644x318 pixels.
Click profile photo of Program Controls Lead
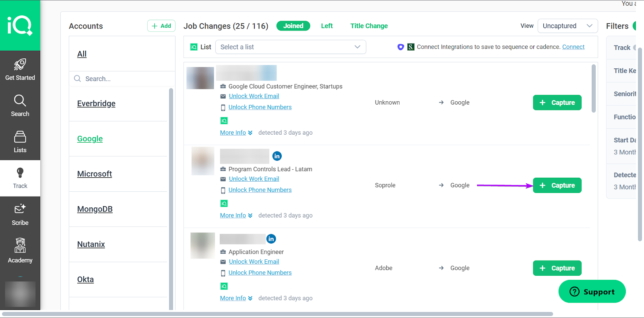[x=203, y=161]
